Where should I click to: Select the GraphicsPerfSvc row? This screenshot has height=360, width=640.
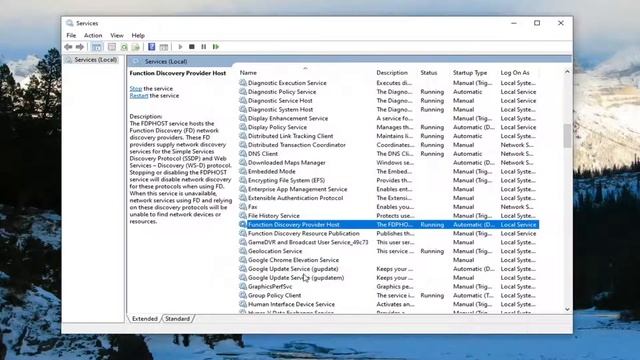pyautogui.click(x=388, y=287)
